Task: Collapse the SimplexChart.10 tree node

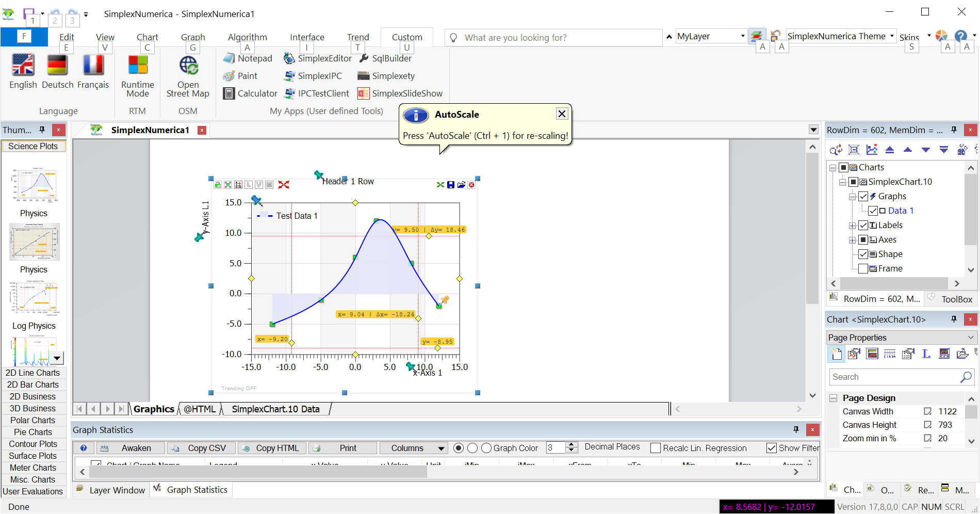Action: click(x=842, y=182)
